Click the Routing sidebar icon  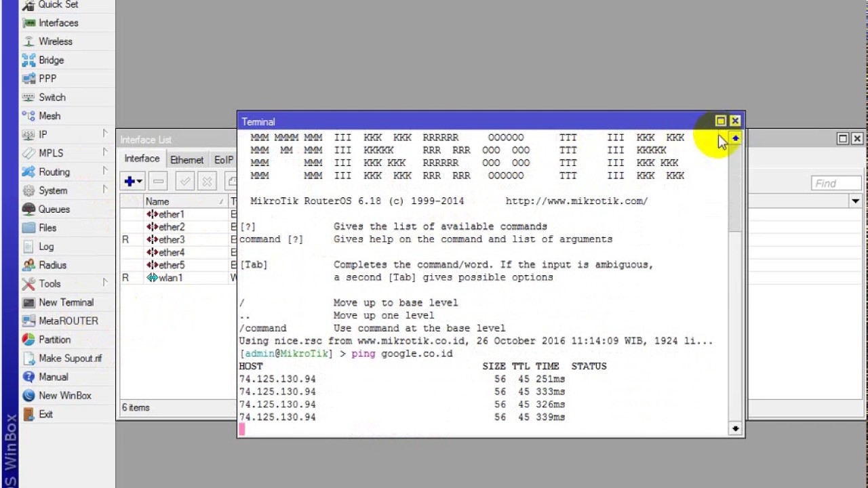[28, 172]
